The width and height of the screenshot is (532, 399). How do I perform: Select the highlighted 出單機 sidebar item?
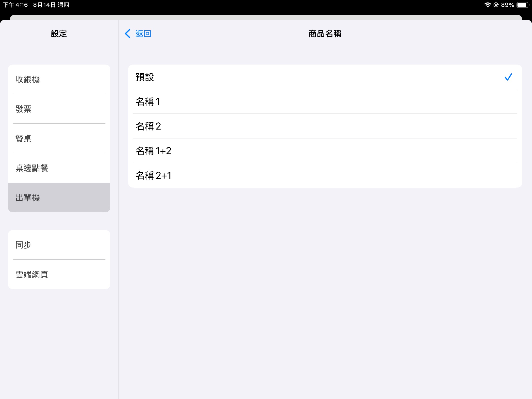click(59, 198)
